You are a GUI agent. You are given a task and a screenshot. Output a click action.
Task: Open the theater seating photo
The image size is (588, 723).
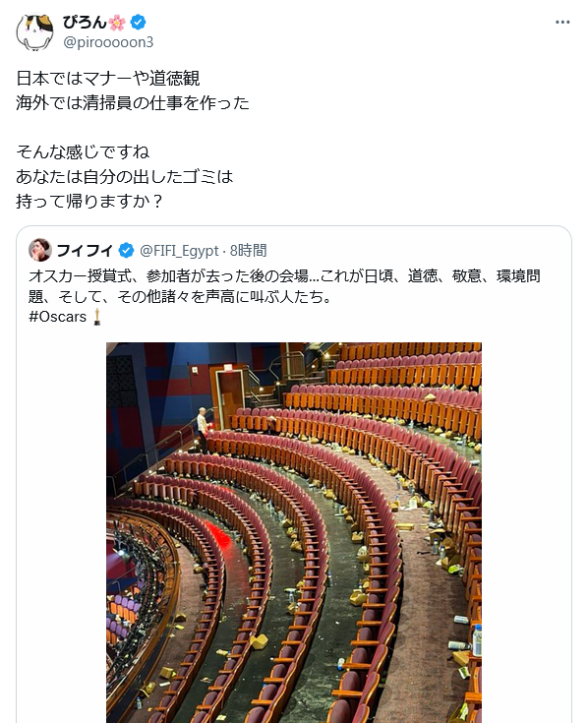tap(294, 532)
